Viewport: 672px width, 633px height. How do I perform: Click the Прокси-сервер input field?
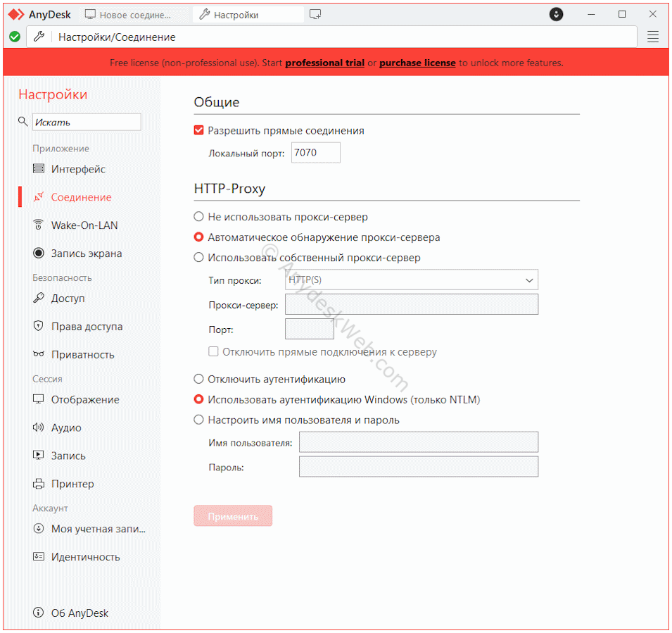(x=412, y=304)
